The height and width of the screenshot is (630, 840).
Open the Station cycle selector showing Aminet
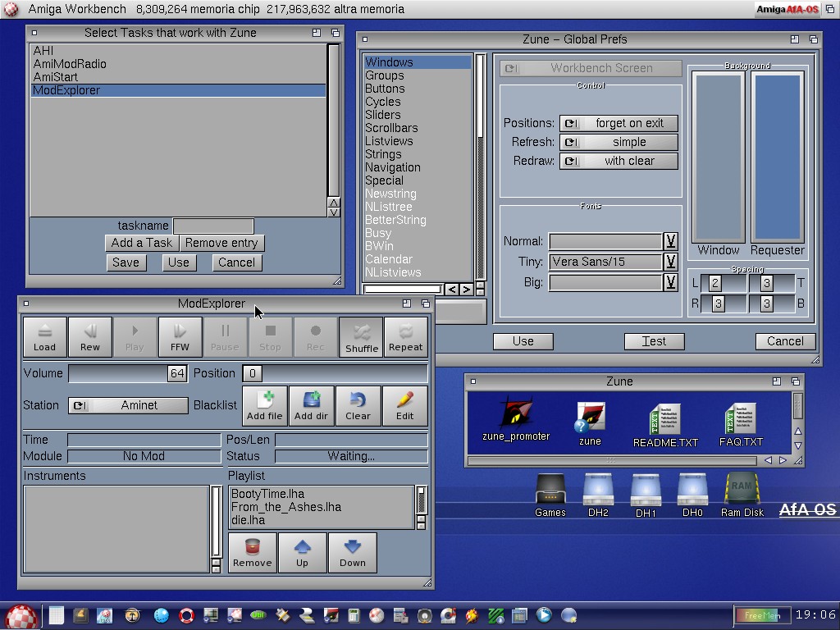128,405
